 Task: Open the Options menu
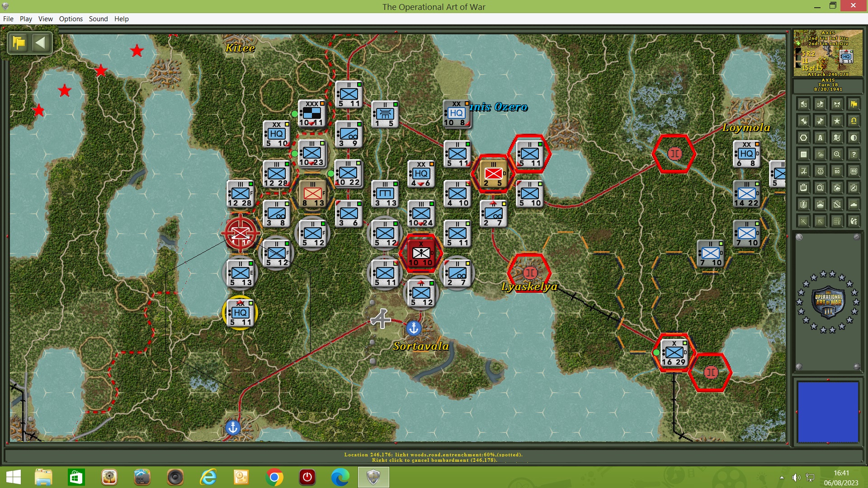[x=71, y=19]
